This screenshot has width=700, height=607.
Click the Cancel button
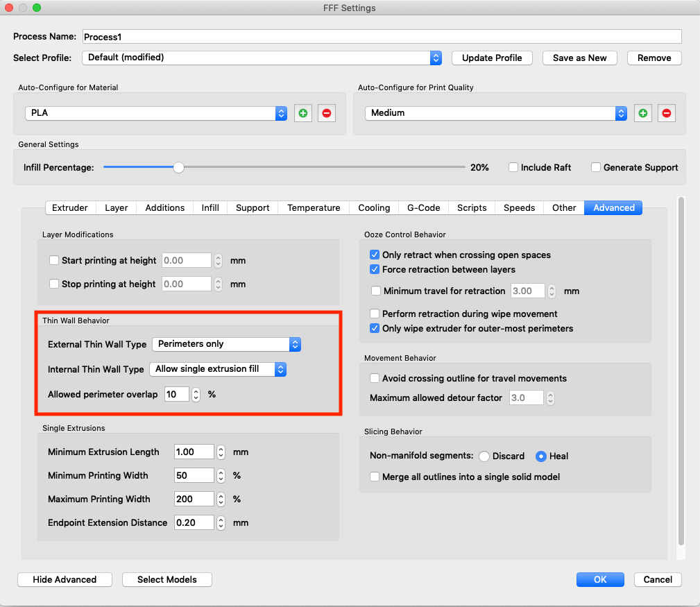click(x=658, y=580)
